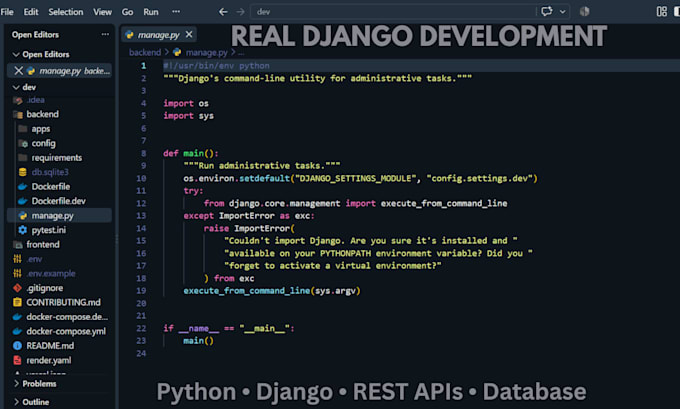Open the Go menu
Image resolution: width=680 pixels, height=409 pixels.
pyautogui.click(x=128, y=12)
